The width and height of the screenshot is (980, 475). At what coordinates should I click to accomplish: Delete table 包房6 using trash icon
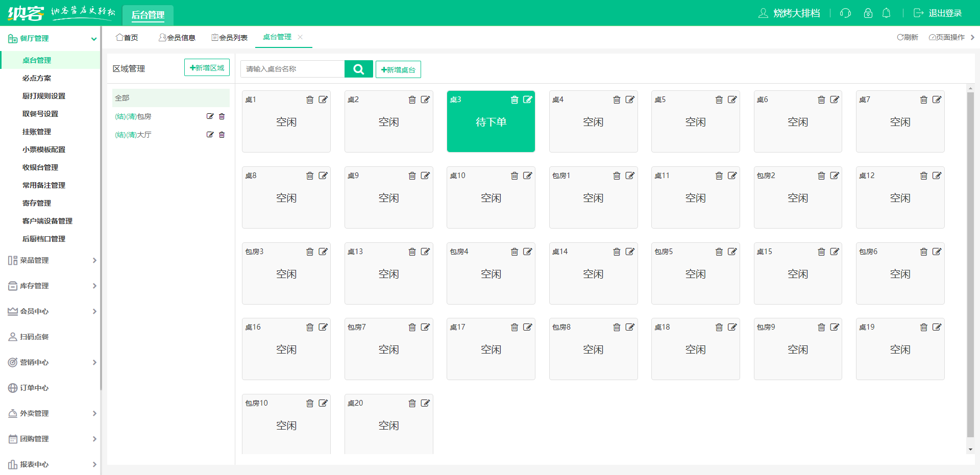click(x=923, y=252)
